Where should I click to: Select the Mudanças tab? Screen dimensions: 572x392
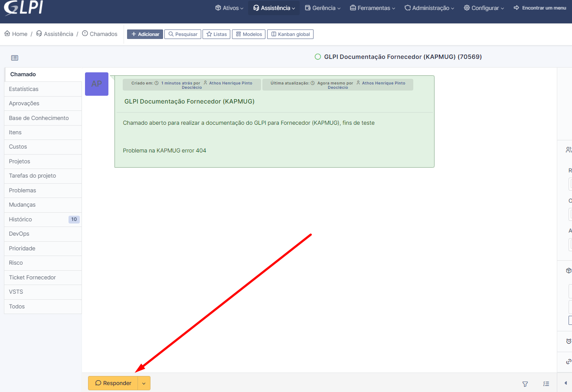tap(43, 205)
